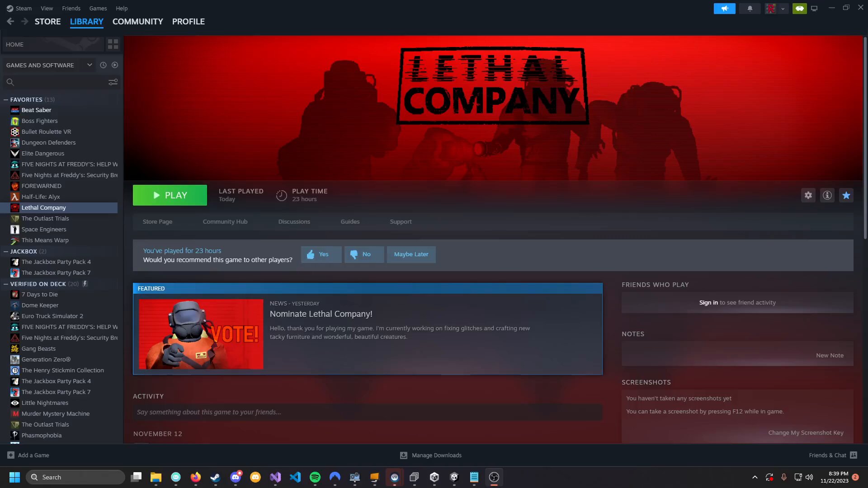Show game info icon

[x=827, y=195]
